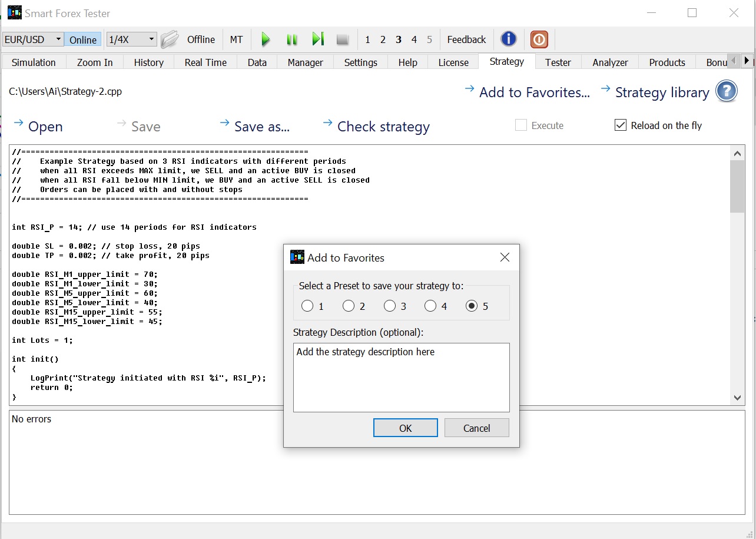The height and width of the screenshot is (539, 756).
Task: Switch to the Zoom In tab
Action: click(x=95, y=62)
